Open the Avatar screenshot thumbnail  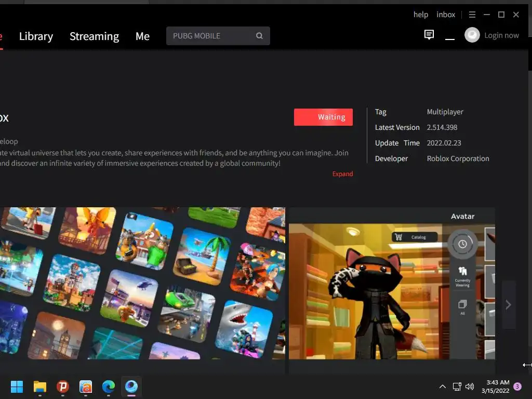point(392,283)
